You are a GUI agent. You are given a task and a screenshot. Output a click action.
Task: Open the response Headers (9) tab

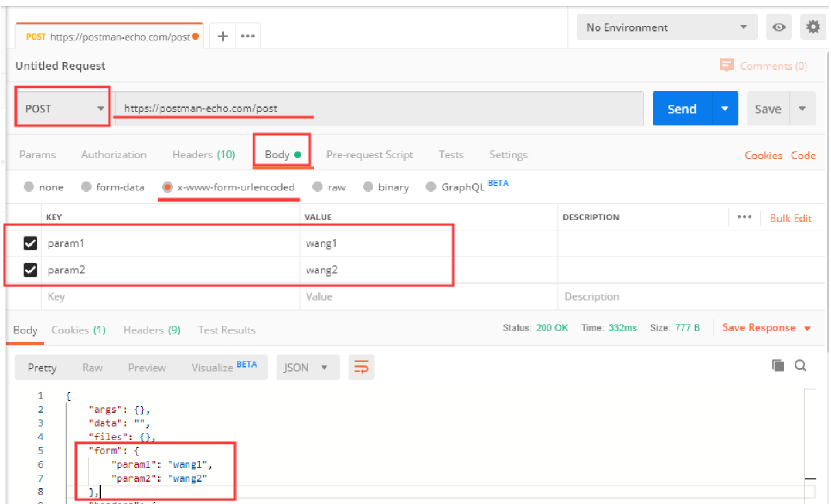(x=151, y=330)
